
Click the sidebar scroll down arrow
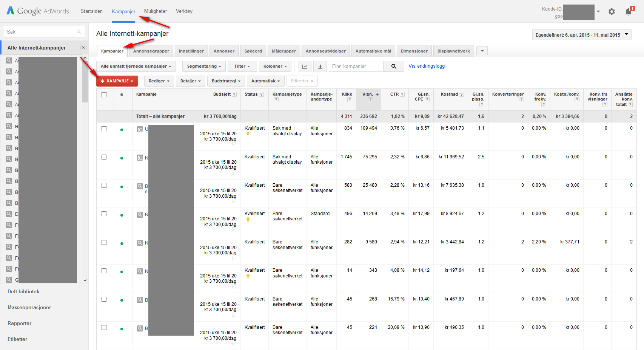[x=85, y=280]
